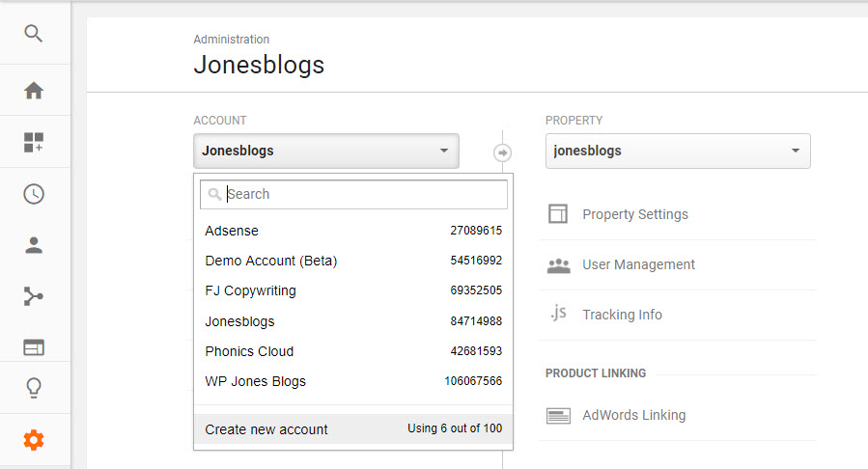
Task: Select the Adsense account
Action: [353, 231]
